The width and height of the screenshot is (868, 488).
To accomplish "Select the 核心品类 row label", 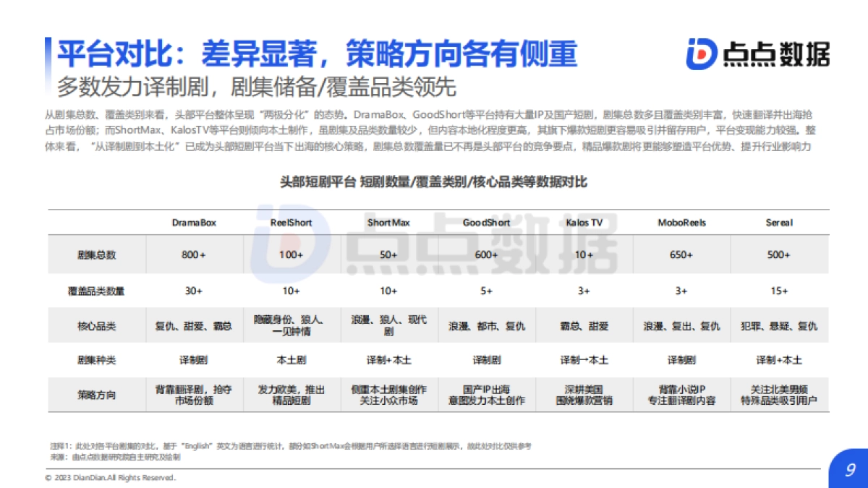I will pos(95,325).
